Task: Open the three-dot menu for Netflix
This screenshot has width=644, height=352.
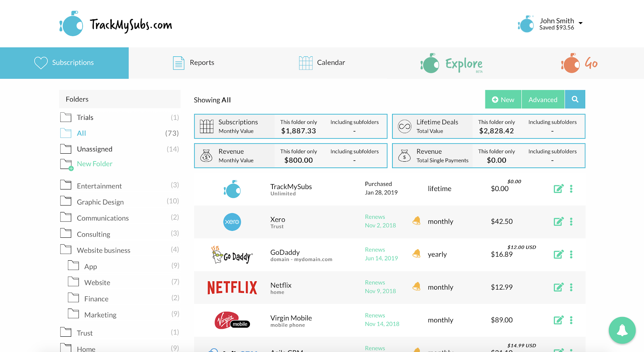Action: click(571, 287)
